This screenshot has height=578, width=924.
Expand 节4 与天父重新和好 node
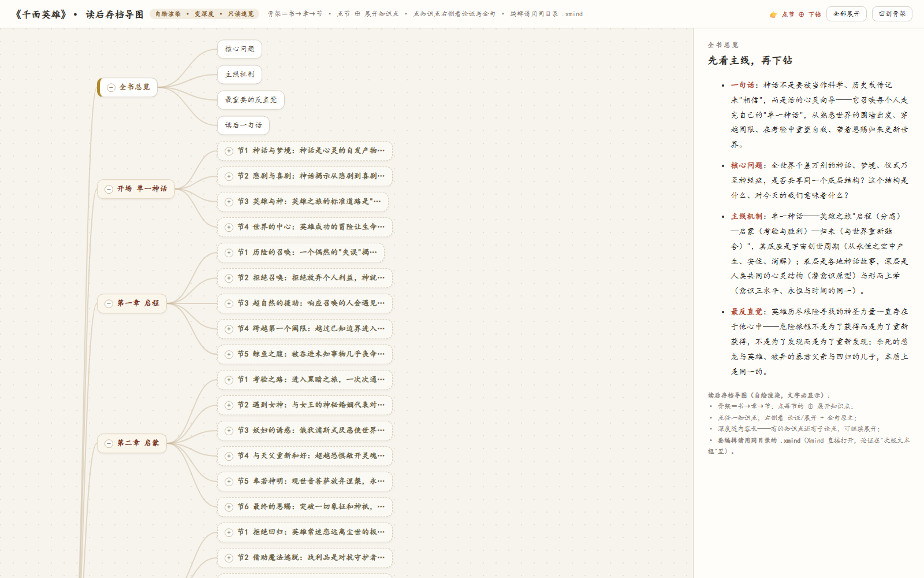point(304,456)
